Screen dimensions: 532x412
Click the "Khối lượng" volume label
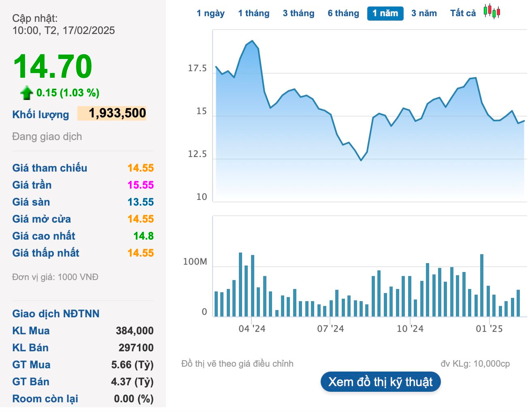click(x=40, y=115)
